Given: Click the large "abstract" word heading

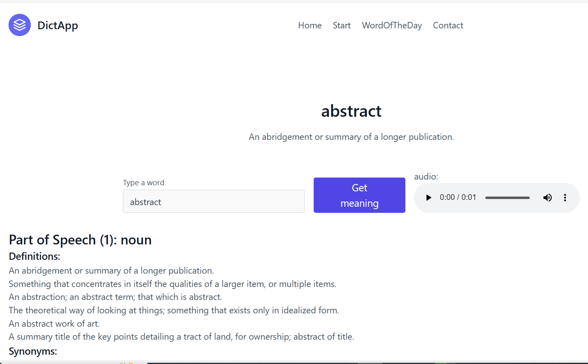Looking at the screenshot, I should point(351,111).
